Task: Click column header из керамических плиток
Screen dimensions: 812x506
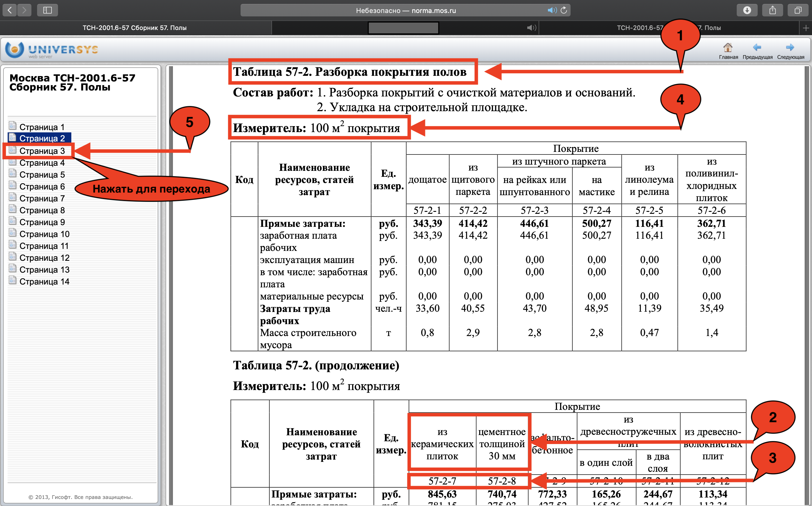Action: coord(442,444)
